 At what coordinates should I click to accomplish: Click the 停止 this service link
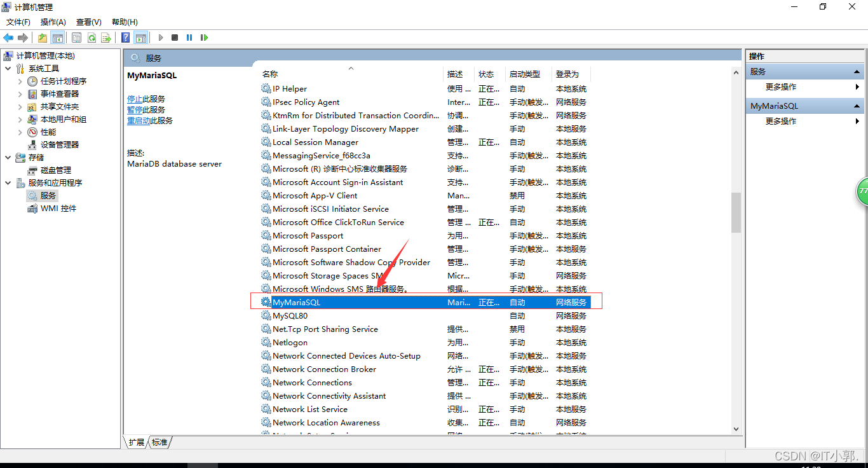click(x=135, y=99)
